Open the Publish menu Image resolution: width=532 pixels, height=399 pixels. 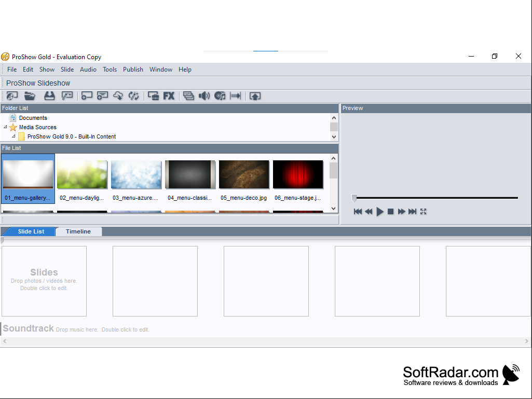tap(133, 70)
